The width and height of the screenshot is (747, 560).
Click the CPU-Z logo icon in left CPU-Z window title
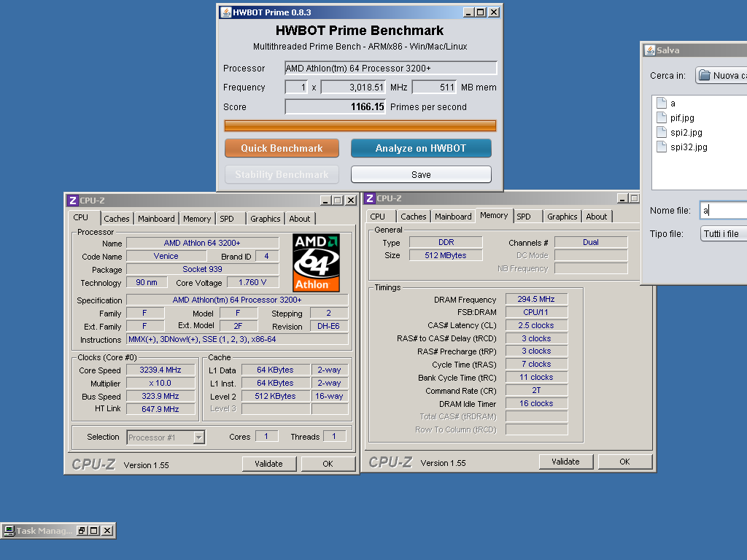coord(72,201)
